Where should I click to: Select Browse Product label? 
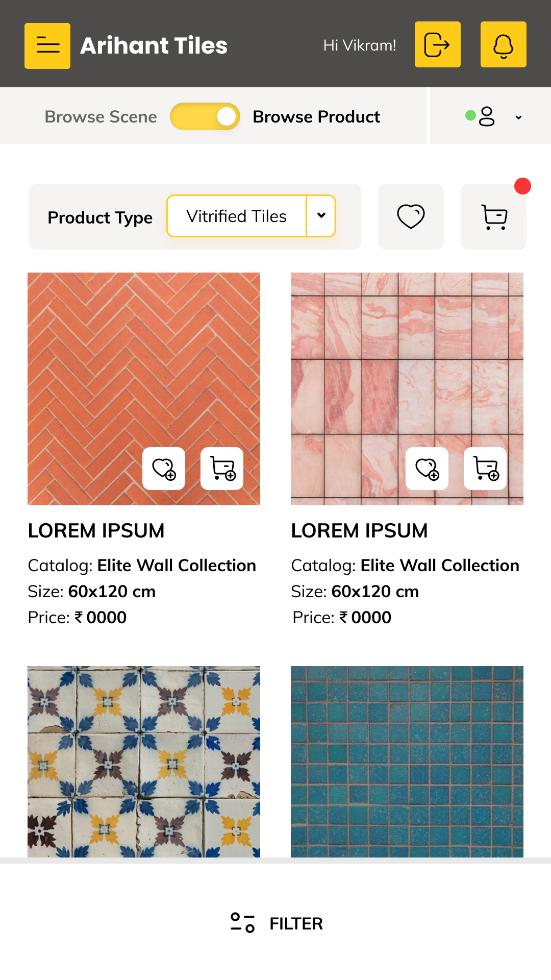tap(316, 117)
